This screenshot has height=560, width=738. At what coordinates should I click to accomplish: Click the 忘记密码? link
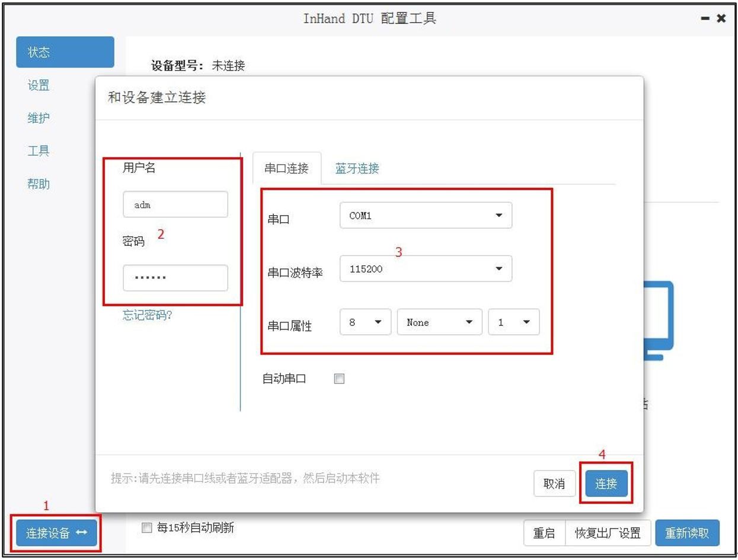(148, 315)
